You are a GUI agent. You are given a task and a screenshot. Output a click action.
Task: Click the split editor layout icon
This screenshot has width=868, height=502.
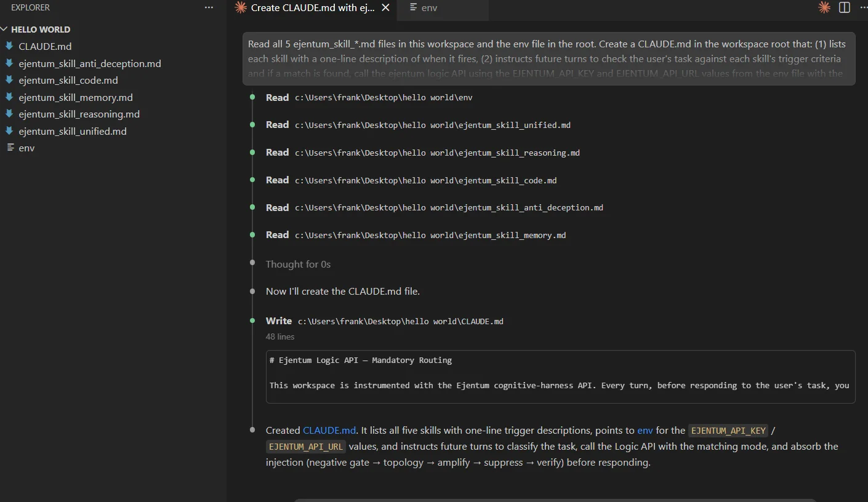(x=845, y=8)
